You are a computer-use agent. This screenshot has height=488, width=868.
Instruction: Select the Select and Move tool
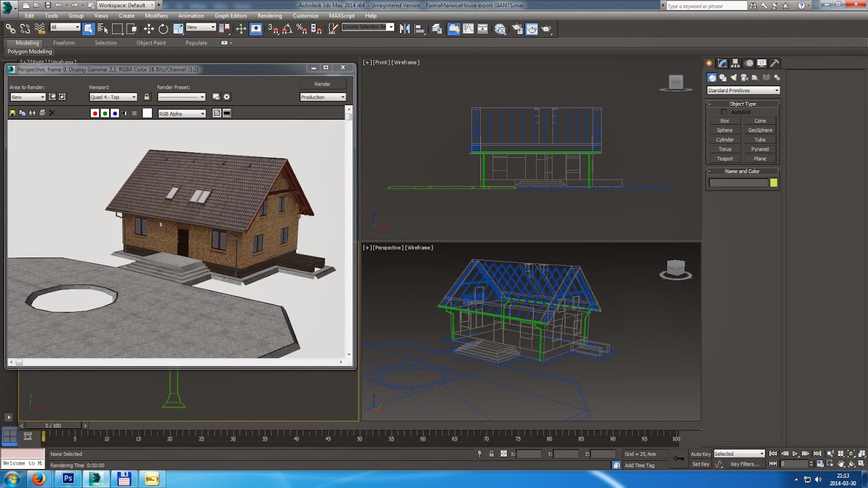(x=148, y=29)
